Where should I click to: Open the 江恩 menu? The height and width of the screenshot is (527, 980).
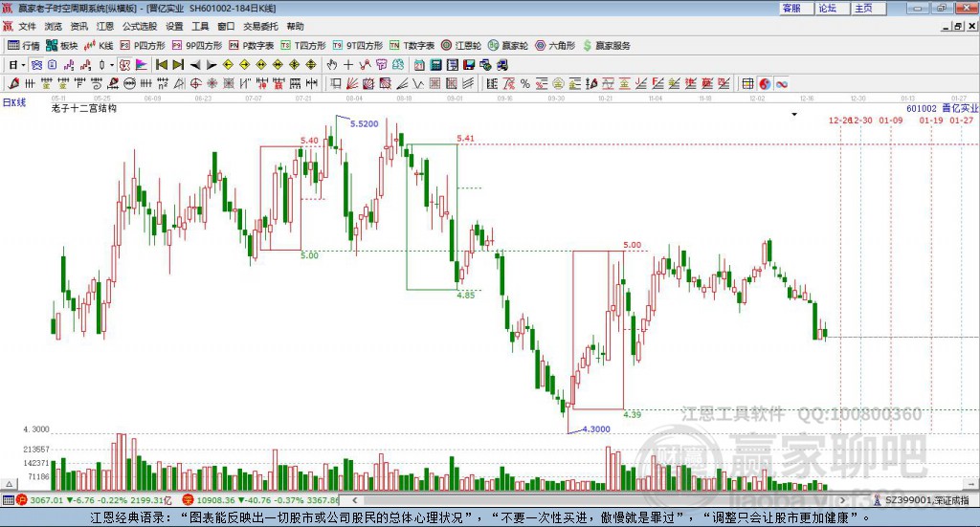pyautogui.click(x=105, y=26)
